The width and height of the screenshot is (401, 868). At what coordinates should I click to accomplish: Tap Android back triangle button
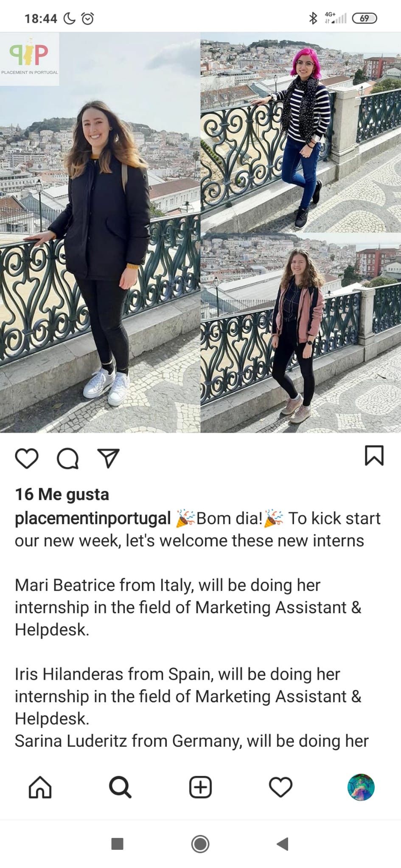283,844
